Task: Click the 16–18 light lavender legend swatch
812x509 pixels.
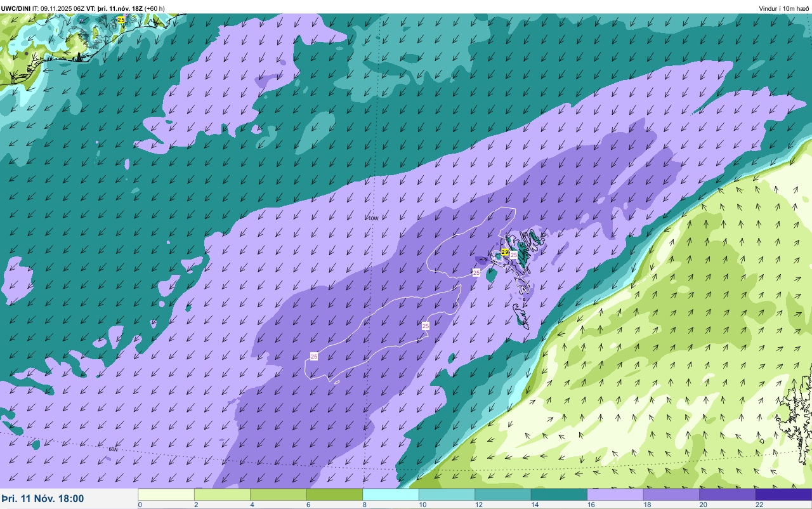Action: (615, 494)
